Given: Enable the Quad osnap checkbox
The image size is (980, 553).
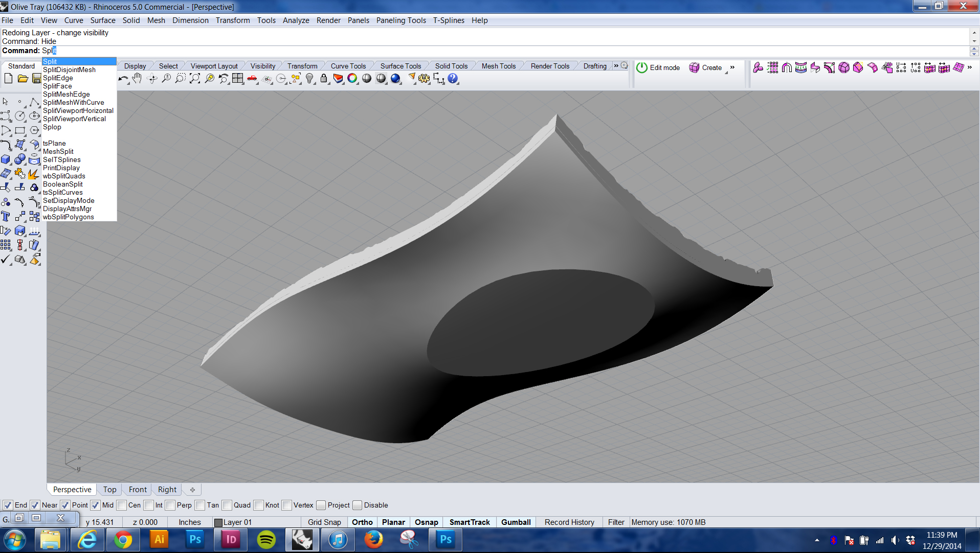Looking at the screenshot, I should click(x=227, y=505).
